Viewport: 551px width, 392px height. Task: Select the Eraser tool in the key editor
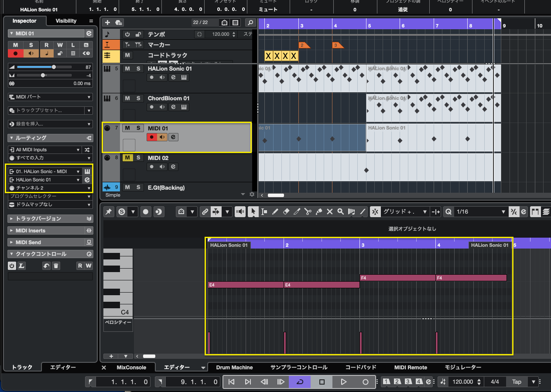click(286, 212)
